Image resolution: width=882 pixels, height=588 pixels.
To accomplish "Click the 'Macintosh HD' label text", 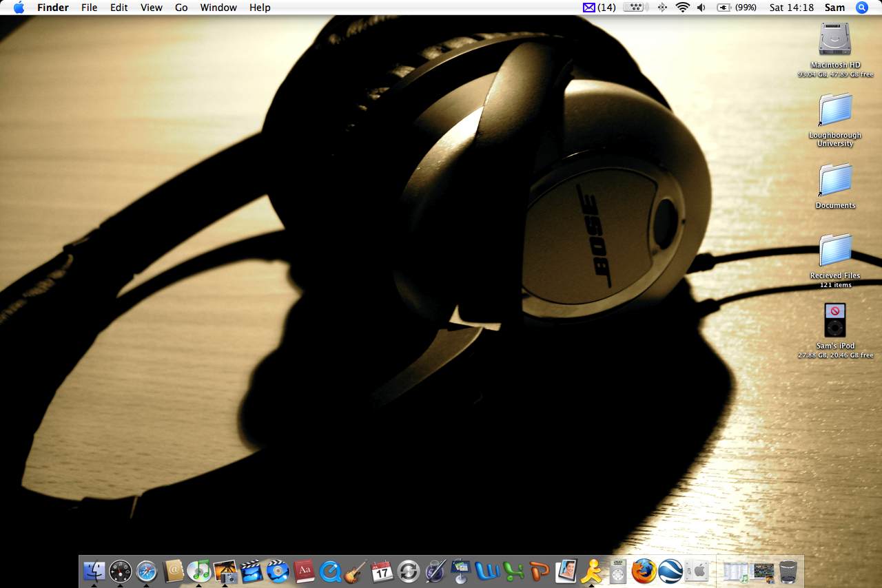I will [x=835, y=65].
